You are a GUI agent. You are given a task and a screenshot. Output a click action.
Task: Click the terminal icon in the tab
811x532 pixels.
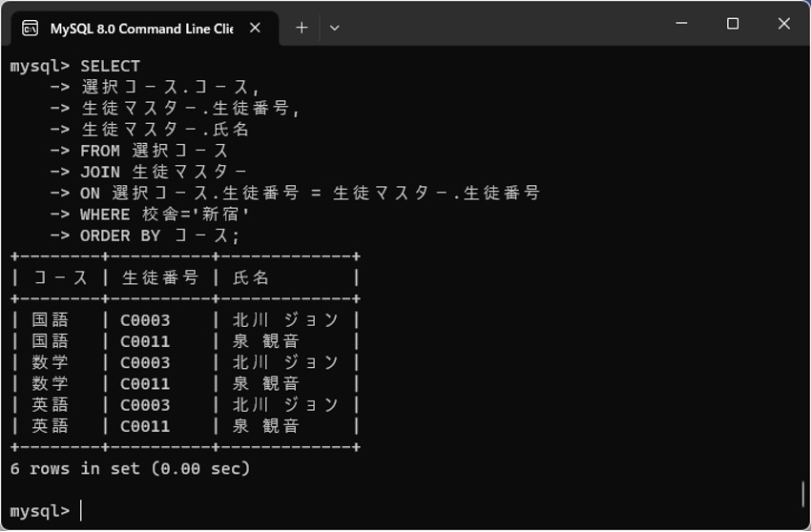click(30, 29)
